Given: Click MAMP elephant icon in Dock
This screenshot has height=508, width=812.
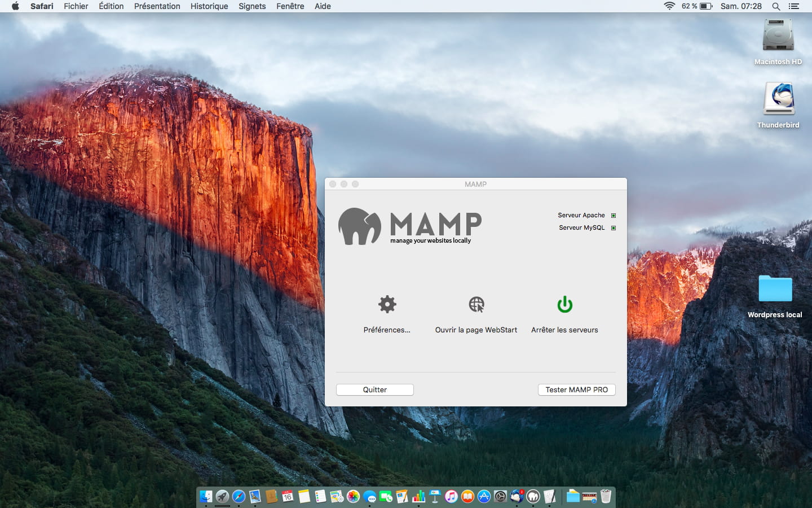Looking at the screenshot, I should [533, 496].
